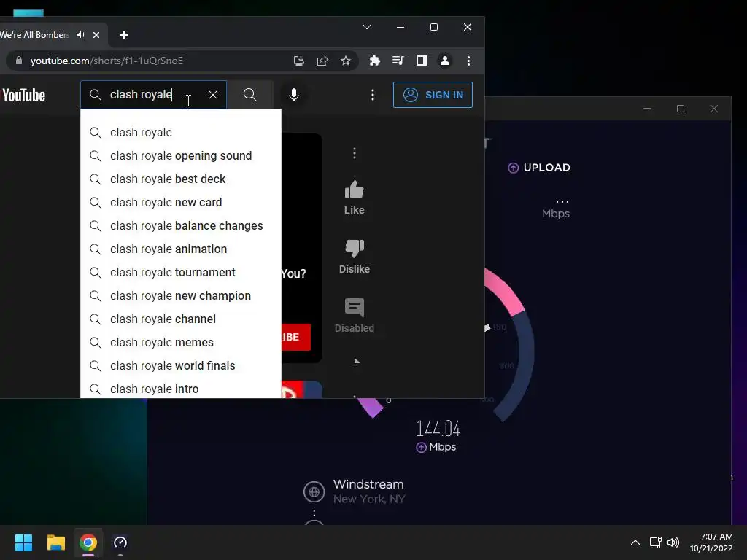Bookmark this page with star icon
Image resolution: width=747 pixels, height=560 pixels.
point(346,61)
